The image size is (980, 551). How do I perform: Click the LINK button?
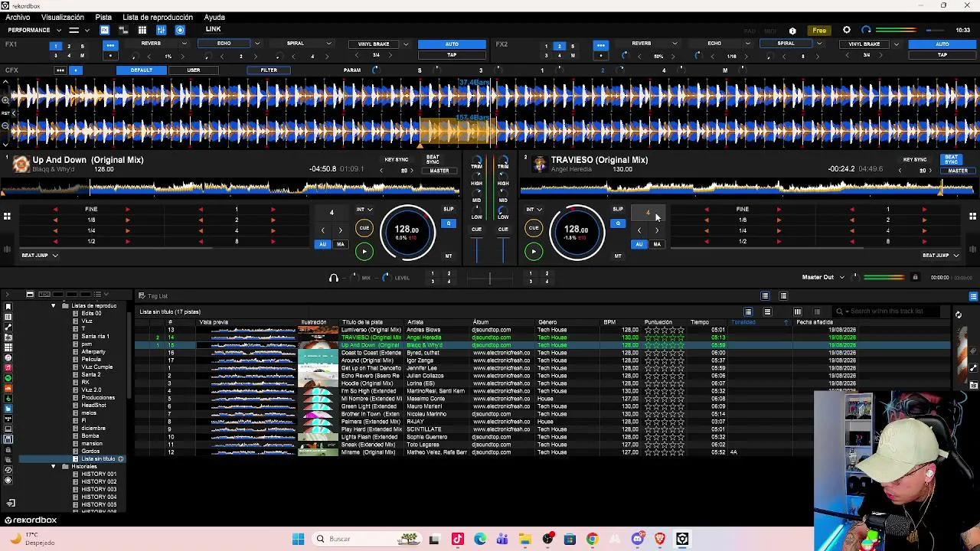[213, 30]
